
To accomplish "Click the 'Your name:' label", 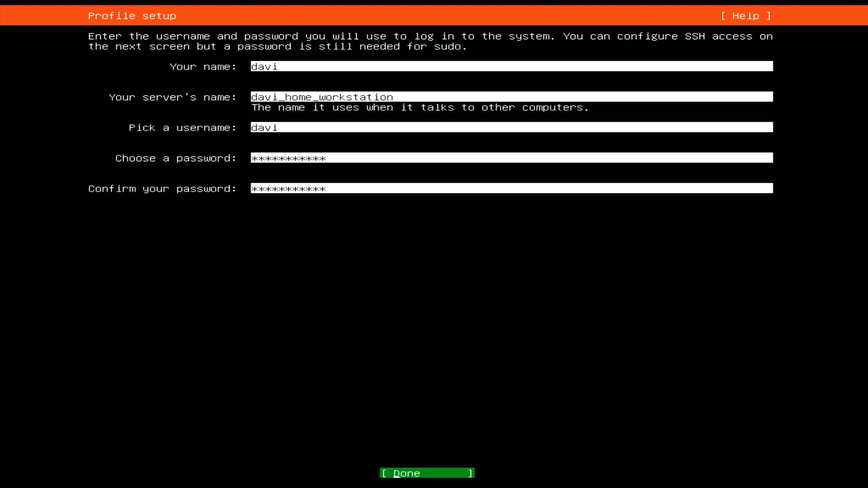I will pos(203,67).
